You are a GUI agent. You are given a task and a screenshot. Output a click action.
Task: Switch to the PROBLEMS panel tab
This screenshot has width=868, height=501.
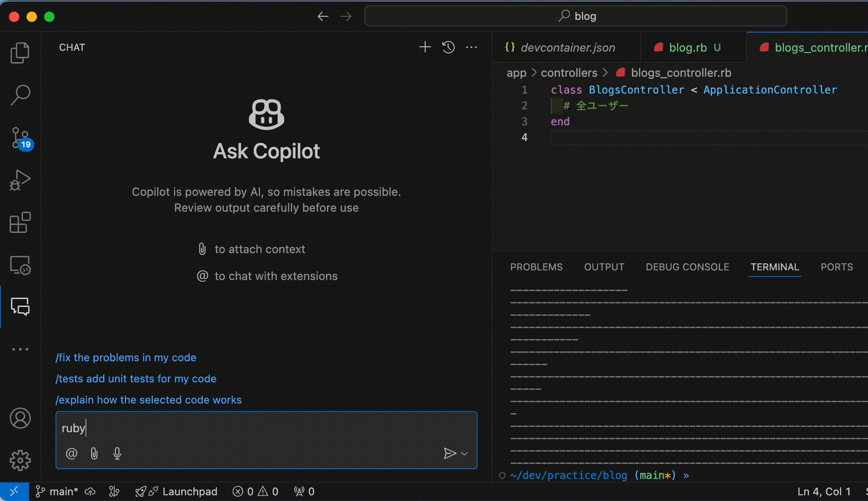click(536, 267)
